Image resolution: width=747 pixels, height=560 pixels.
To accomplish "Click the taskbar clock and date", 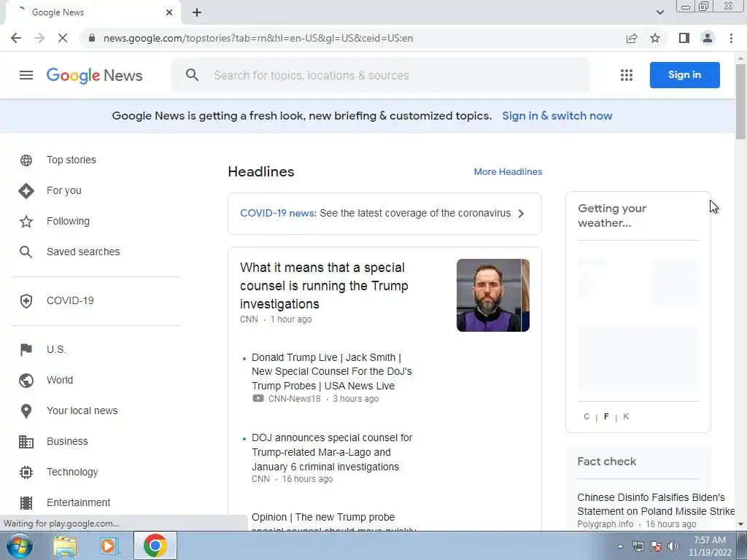I will click(x=710, y=546).
